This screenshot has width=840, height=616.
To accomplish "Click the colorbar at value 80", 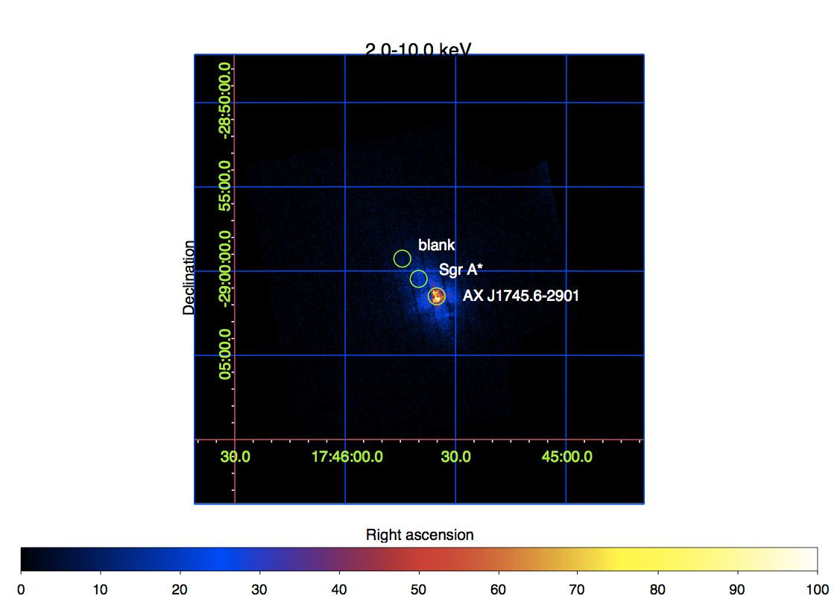I will point(658,559).
